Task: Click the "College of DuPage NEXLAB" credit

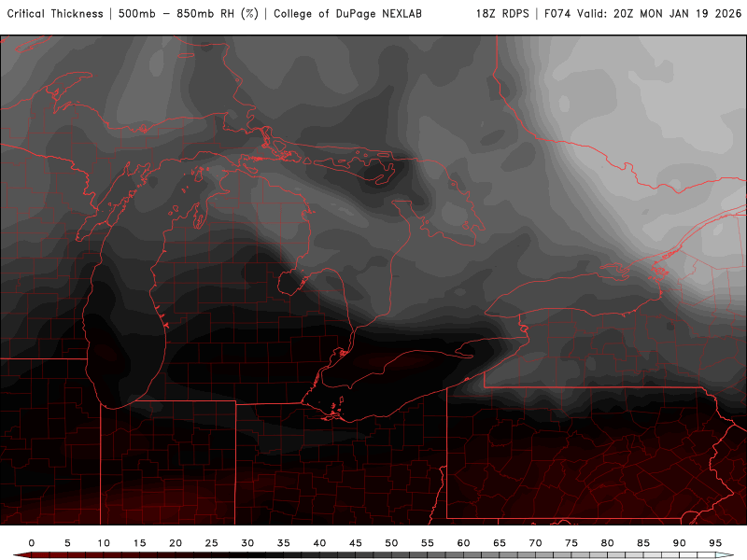Action: [347, 14]
